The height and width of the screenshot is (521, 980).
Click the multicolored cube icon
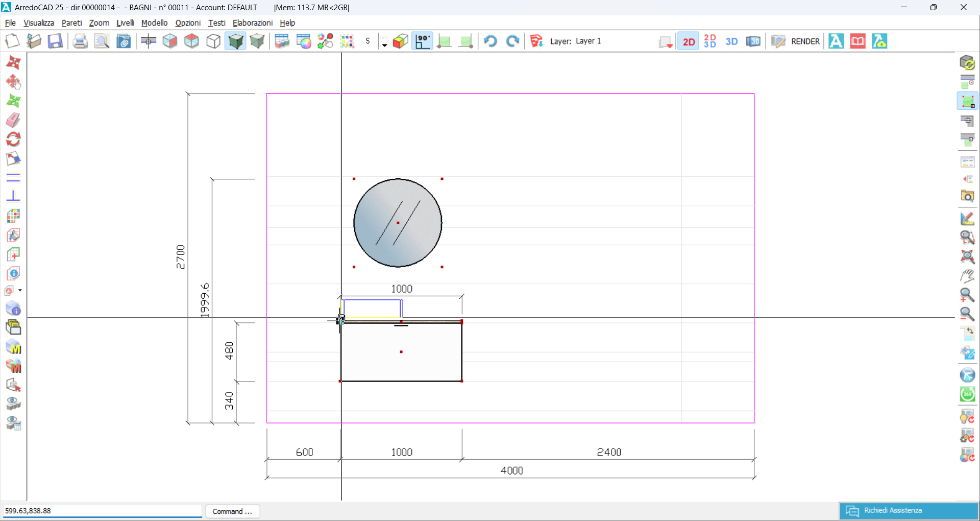coord(401,41)
